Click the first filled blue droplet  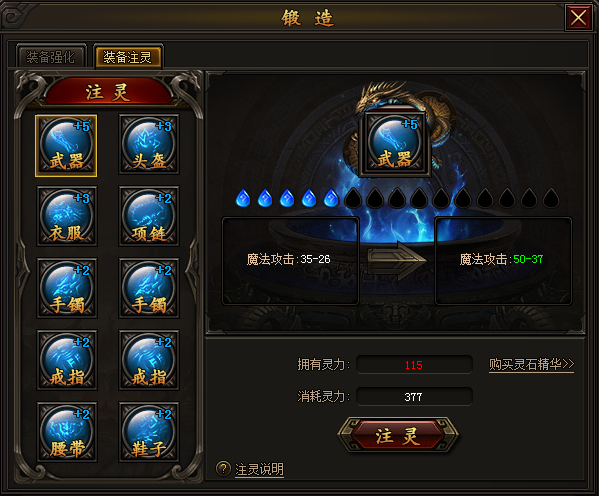[x=243, y=198]
